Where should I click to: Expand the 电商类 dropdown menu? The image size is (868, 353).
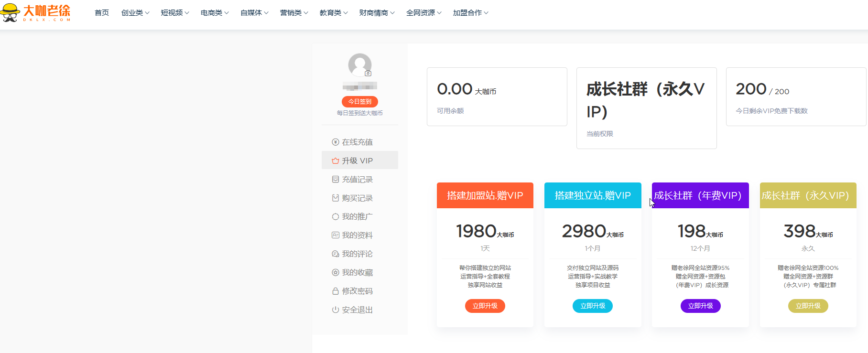coord(215,13)
